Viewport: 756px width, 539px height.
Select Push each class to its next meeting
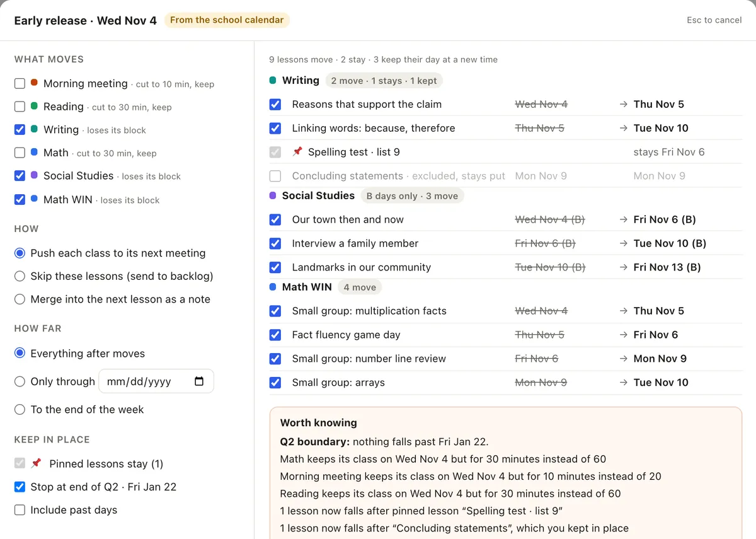click(x=20, y=253)
